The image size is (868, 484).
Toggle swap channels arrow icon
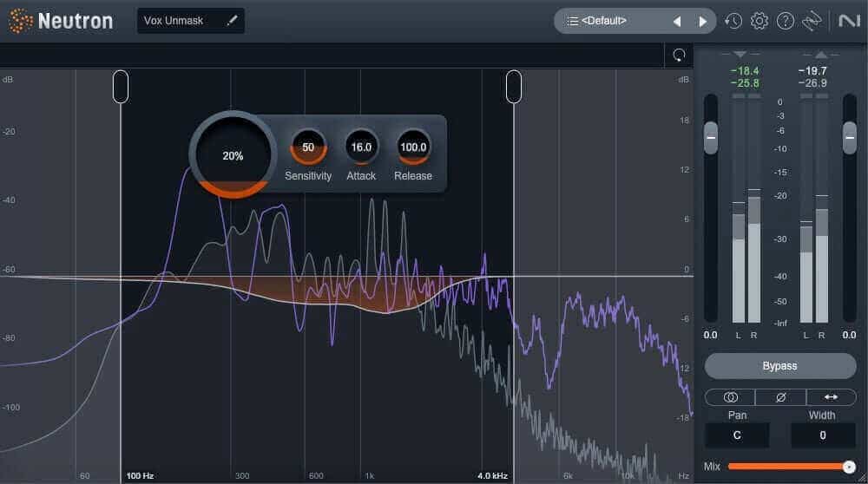(831, 397)
